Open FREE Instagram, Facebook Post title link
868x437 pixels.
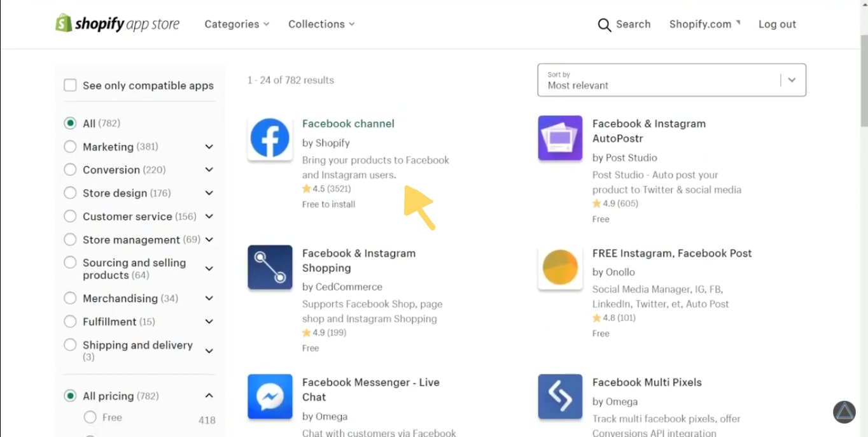coord(672,253)
